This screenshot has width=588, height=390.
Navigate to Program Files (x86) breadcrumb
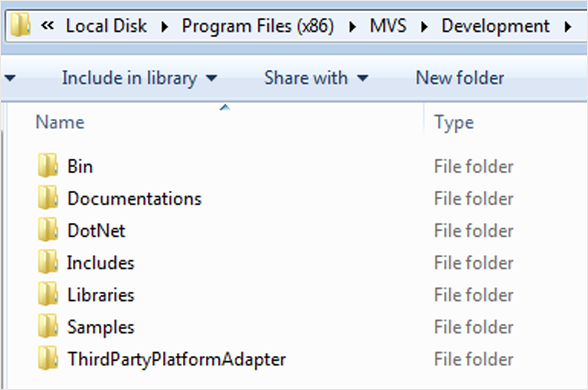[258, 26]
